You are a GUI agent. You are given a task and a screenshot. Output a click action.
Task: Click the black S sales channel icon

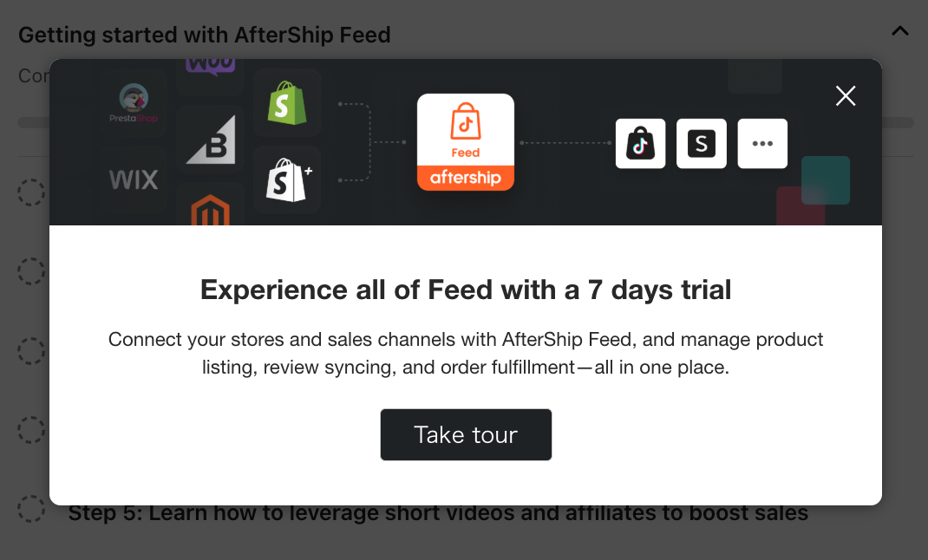click(x=702, y=144)
